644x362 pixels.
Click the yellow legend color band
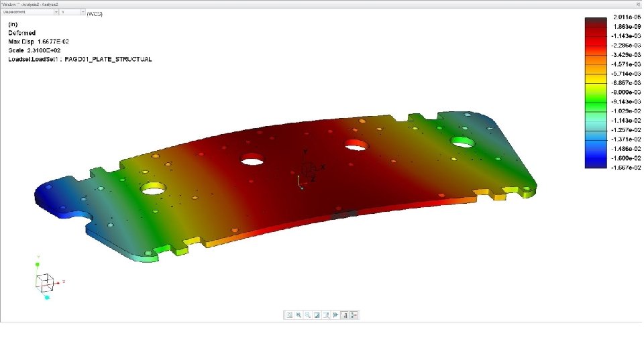point(596,78)
